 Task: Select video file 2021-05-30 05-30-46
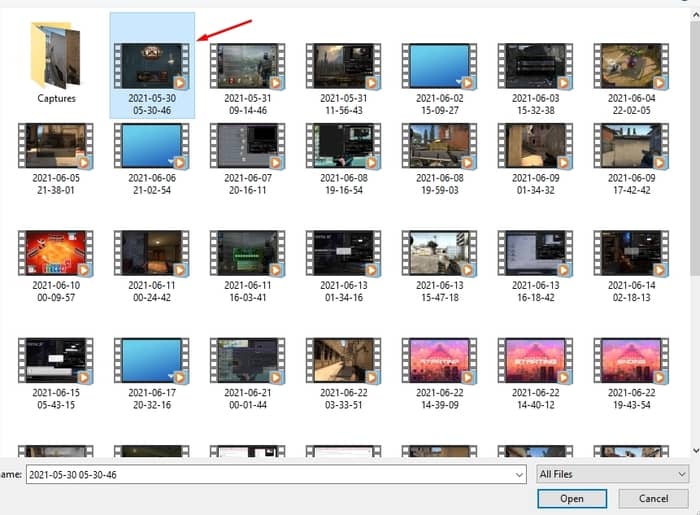pos(152,66)
